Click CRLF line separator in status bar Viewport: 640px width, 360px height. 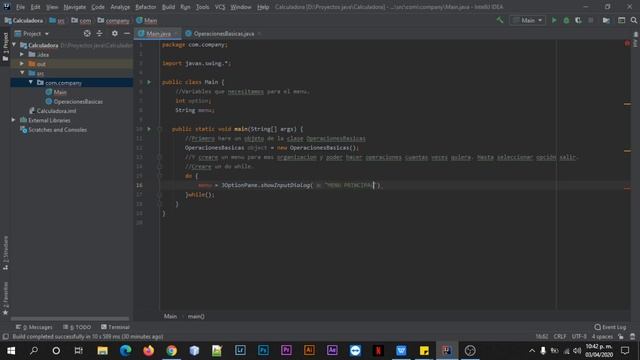click(560, 337)
